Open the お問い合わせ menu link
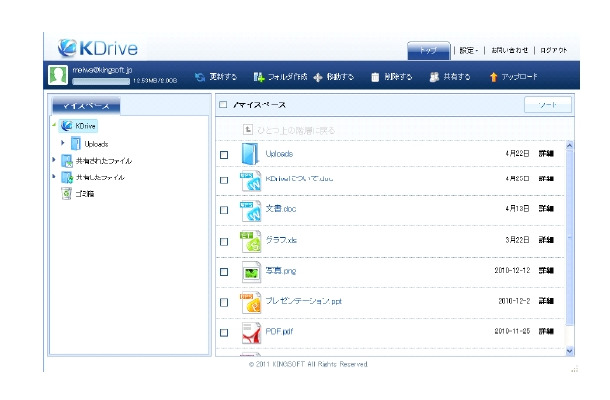 (x=510, y=50)
